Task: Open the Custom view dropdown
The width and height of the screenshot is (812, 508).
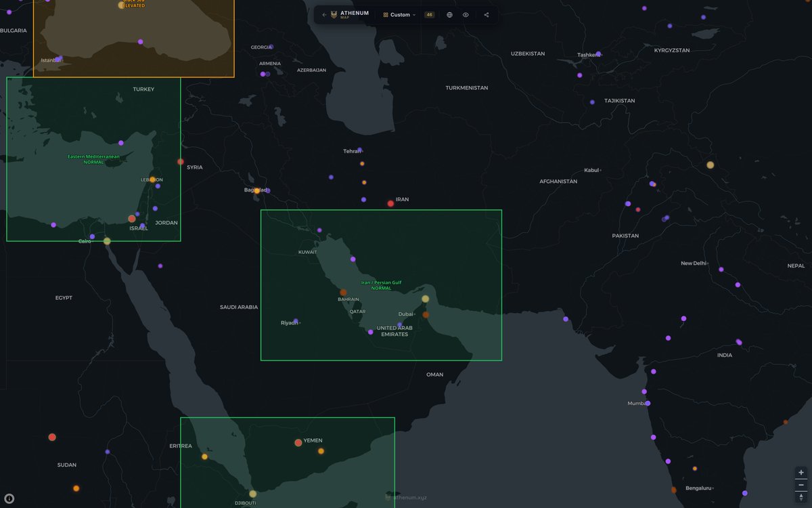Action: click(x=399, y=15)
